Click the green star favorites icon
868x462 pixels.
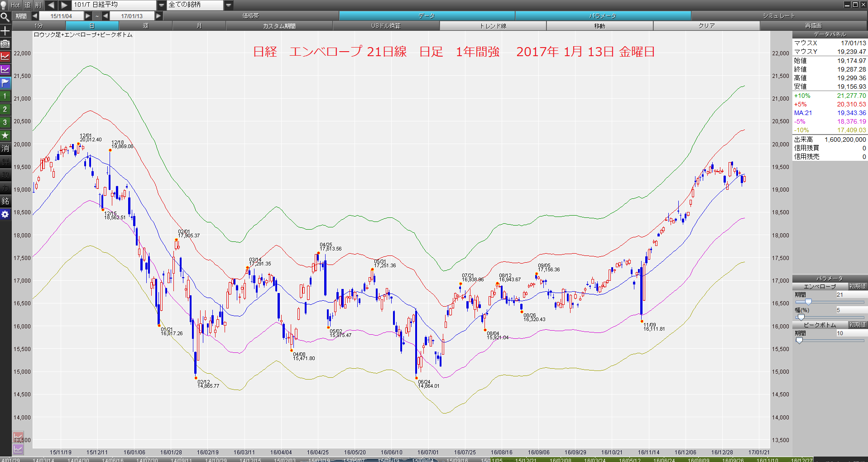[x=5, y=135]
